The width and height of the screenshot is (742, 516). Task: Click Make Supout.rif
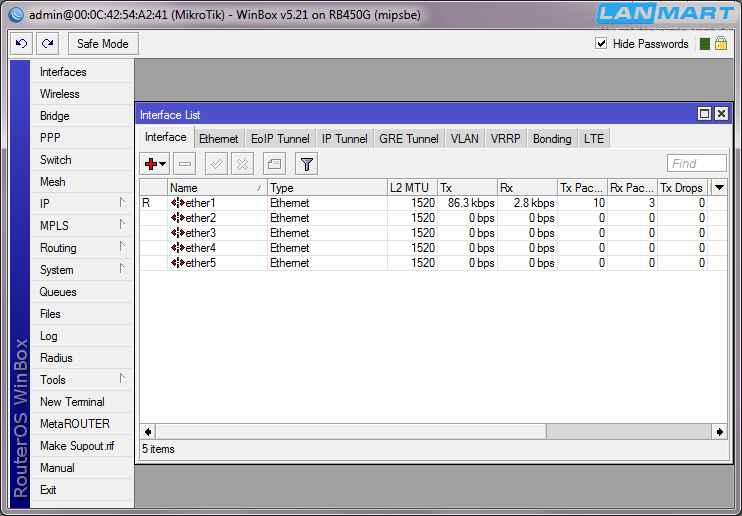point(82,446)
